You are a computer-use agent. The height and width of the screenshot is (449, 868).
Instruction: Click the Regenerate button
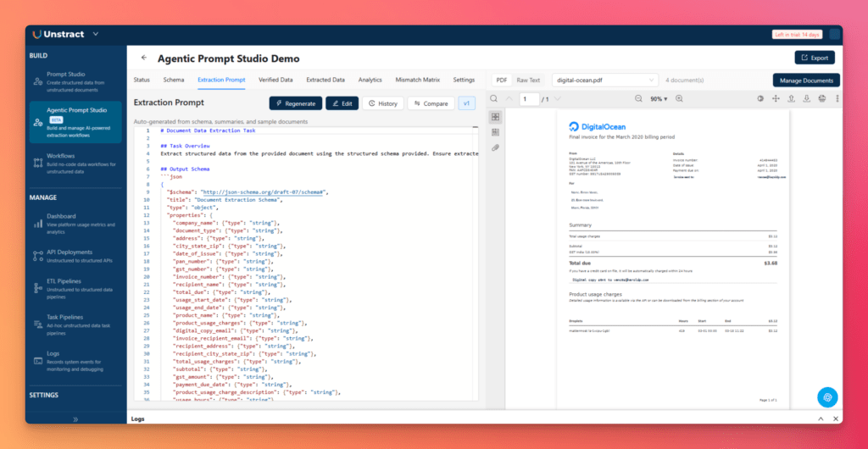295,103
